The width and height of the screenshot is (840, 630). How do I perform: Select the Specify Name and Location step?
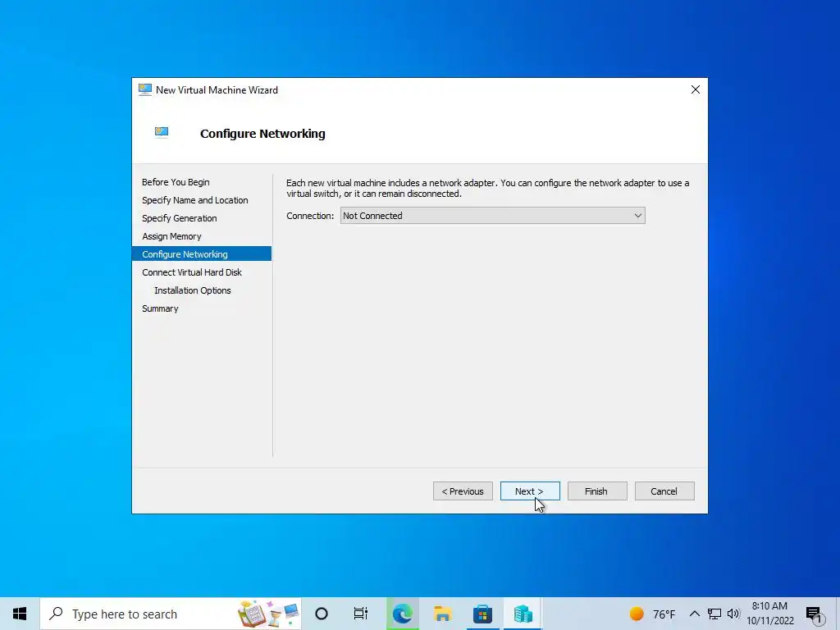(x=195, y=200)
